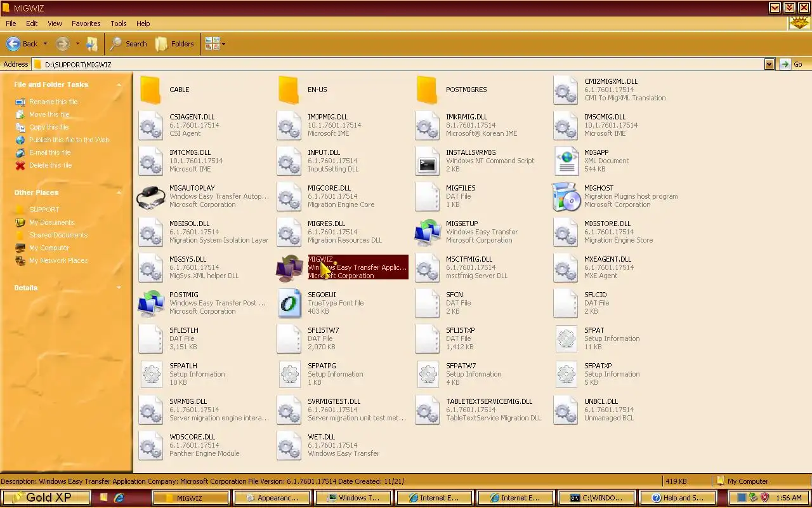The width and height of the screenshot is (812, 508).
Task: Click the Forward navigation arrow
Action: click(x=62, y=44)
